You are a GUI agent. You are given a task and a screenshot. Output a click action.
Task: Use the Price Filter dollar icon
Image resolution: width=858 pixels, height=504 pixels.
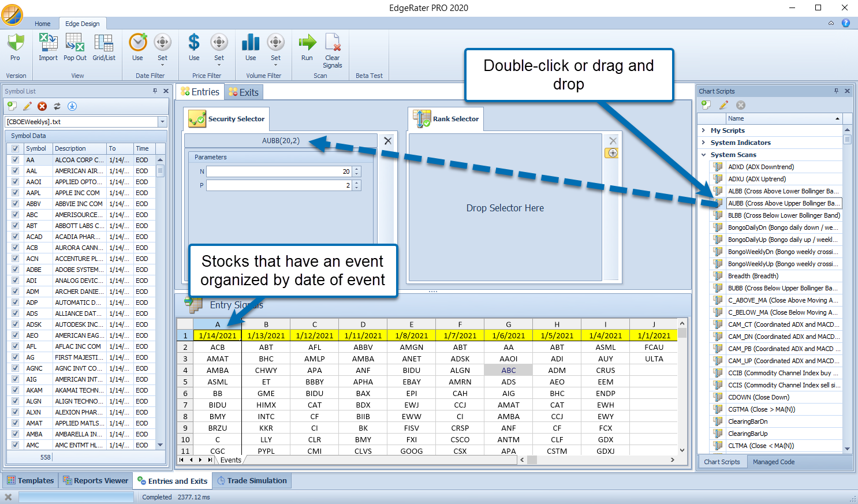(x=194, y=42)
